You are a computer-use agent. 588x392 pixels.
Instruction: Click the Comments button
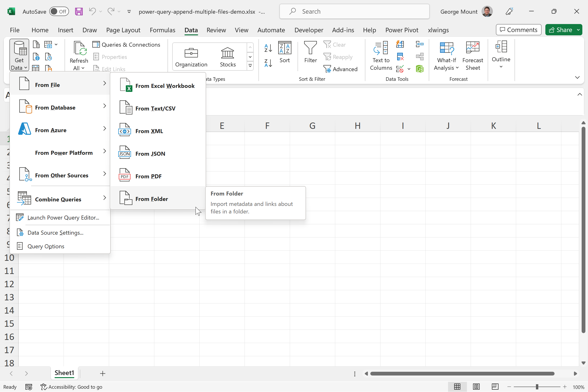tap(519, 30)
